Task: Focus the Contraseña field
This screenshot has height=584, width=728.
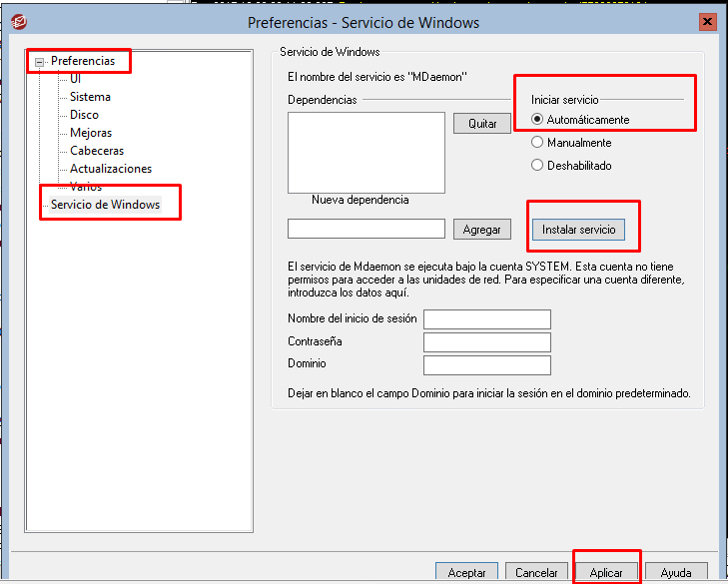Action: (487, 342)
